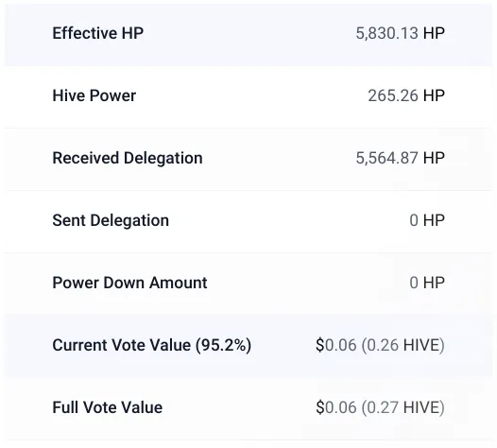This screenshot has height=448, width=497.
Task: Click the highlighted Effective HP row background
Action: (x=248, y=34)
